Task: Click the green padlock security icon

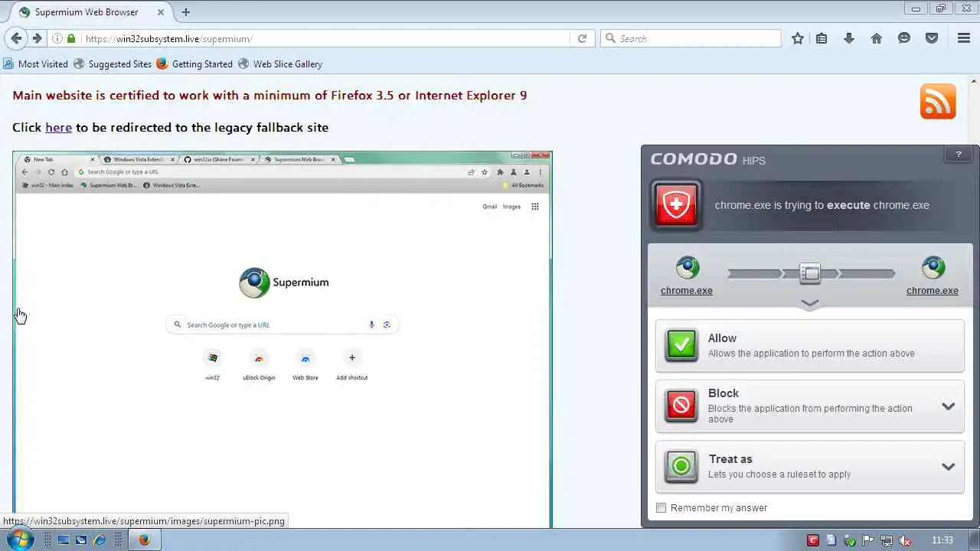Action: pyautogui.click(x=71, y=38)
